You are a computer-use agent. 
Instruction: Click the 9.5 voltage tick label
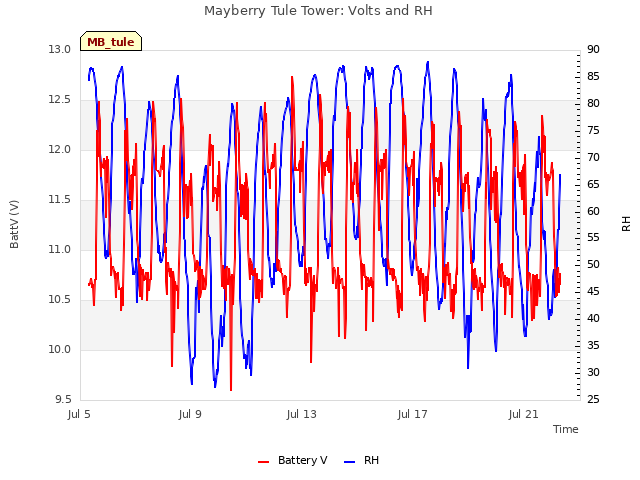63,399
